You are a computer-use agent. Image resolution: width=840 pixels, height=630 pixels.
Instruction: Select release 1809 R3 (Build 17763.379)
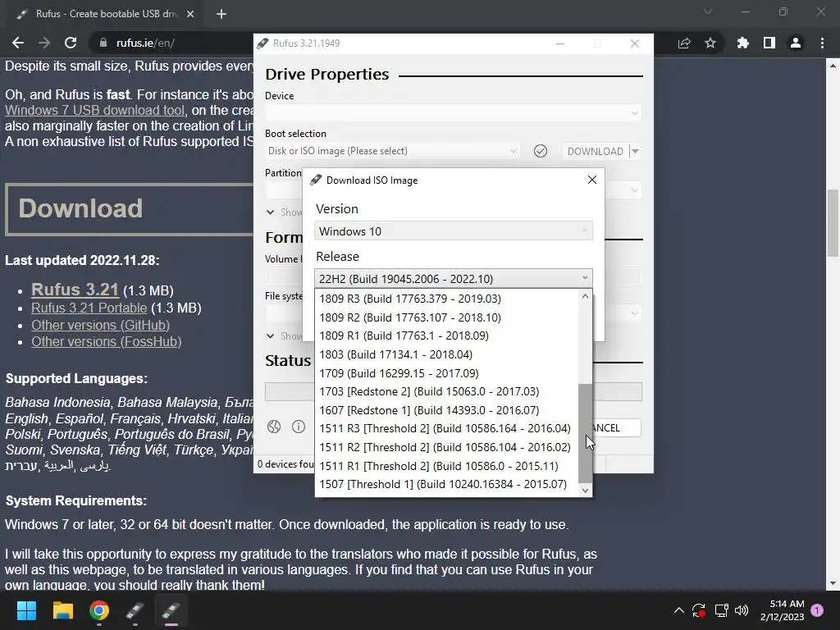pos(446,299)
